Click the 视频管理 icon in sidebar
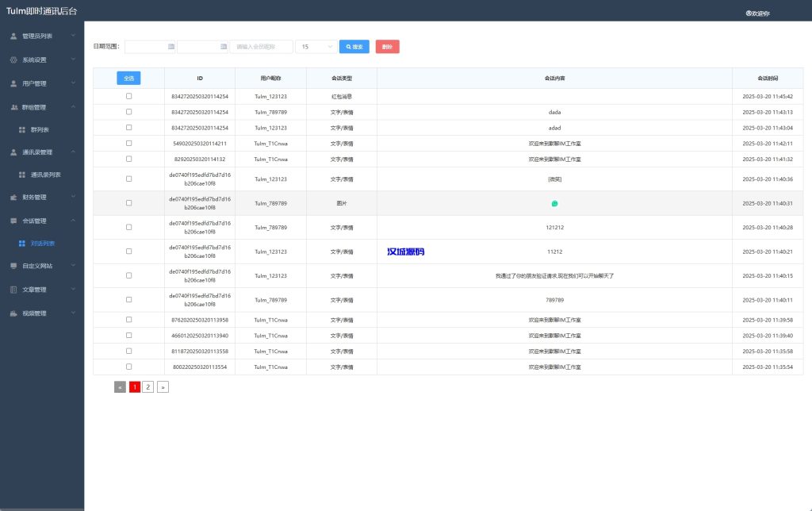The width and height of the screenshot is (812, 511). (13, 313)
